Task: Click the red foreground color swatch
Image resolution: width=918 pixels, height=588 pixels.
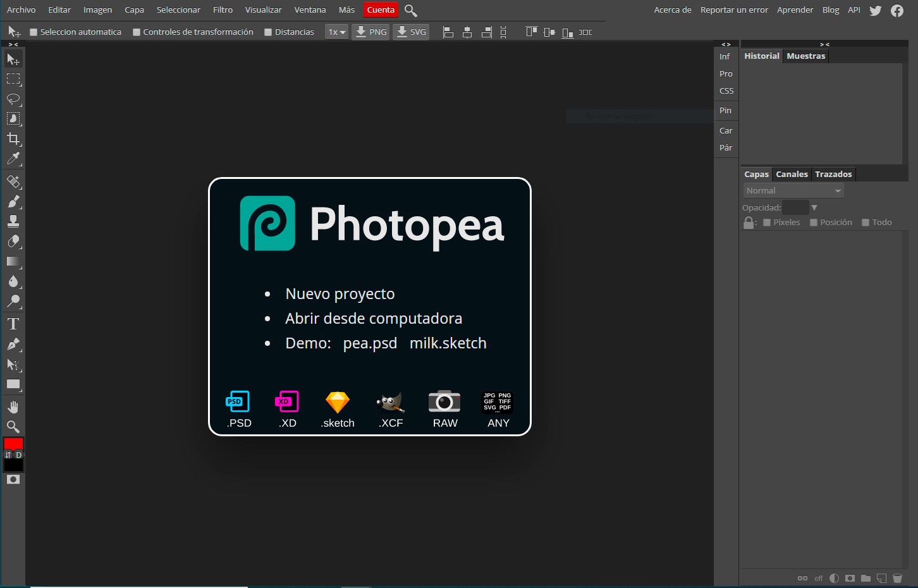Action: 13,443
